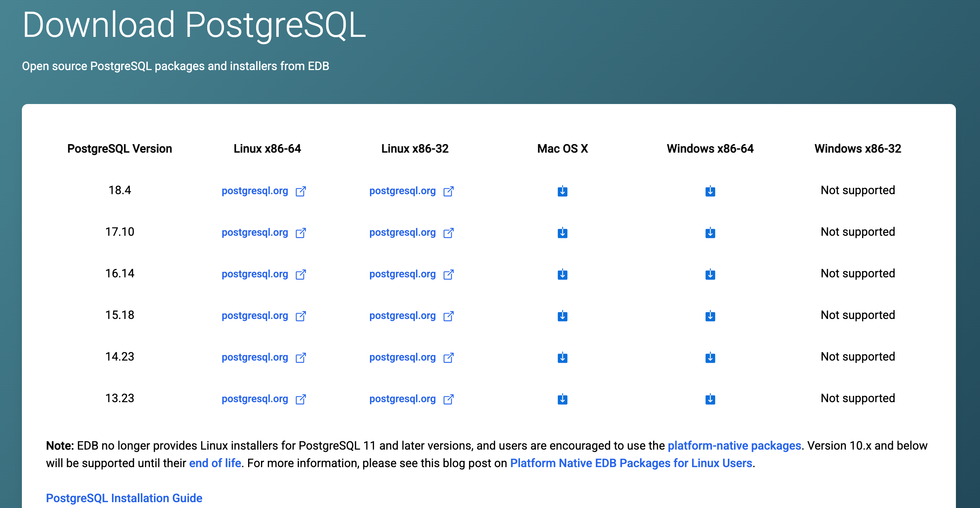Open postgresql.org Linux x86-64 link for 14.23
This screenshot has height=508, width=980.
click(x=264, y=357)
